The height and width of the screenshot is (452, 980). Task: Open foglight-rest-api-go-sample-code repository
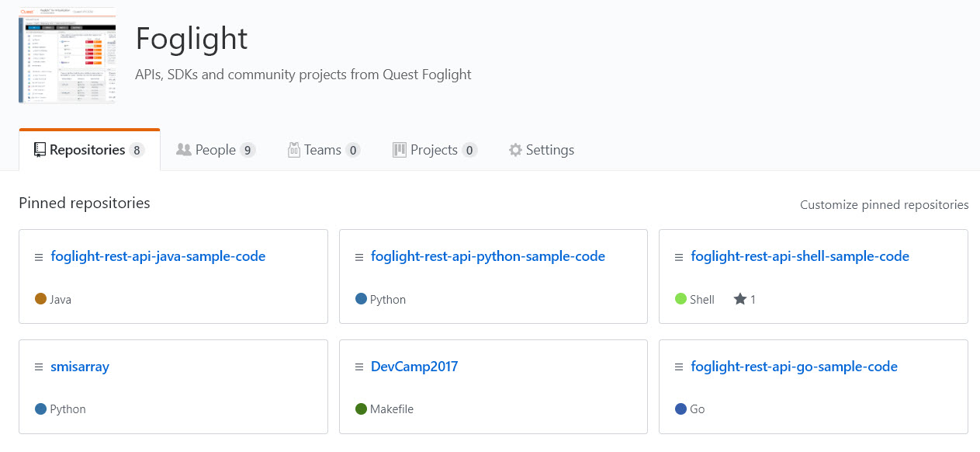pos(795,367)
